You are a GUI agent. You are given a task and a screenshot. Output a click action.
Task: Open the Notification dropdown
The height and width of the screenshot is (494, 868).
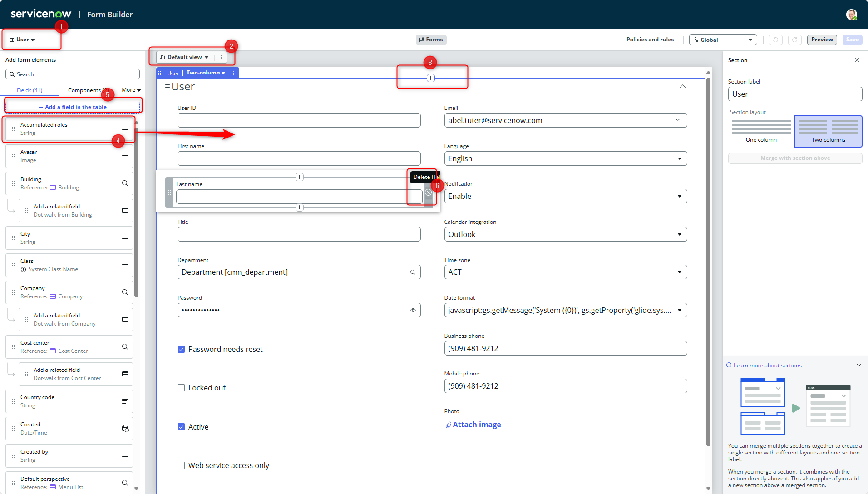(565, 196)
